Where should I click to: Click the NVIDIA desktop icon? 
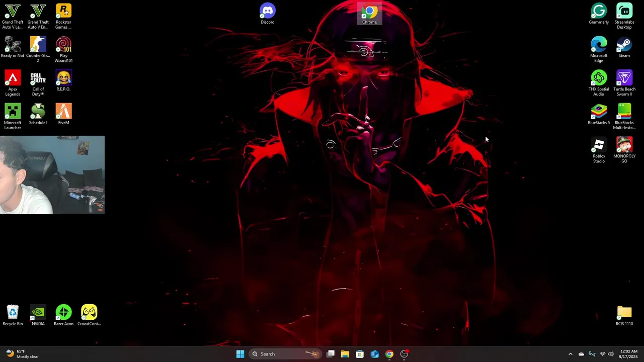(38, 315)
